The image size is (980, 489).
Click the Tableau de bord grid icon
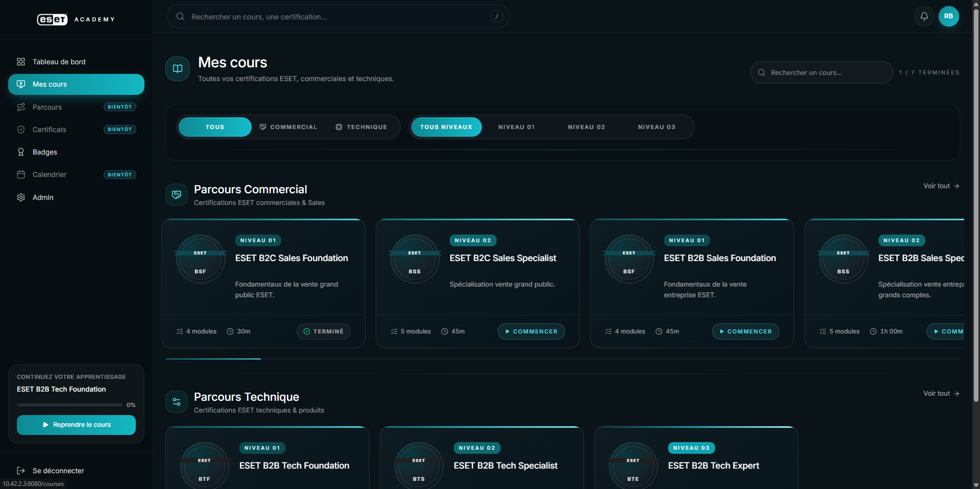[x=21, y=62]
